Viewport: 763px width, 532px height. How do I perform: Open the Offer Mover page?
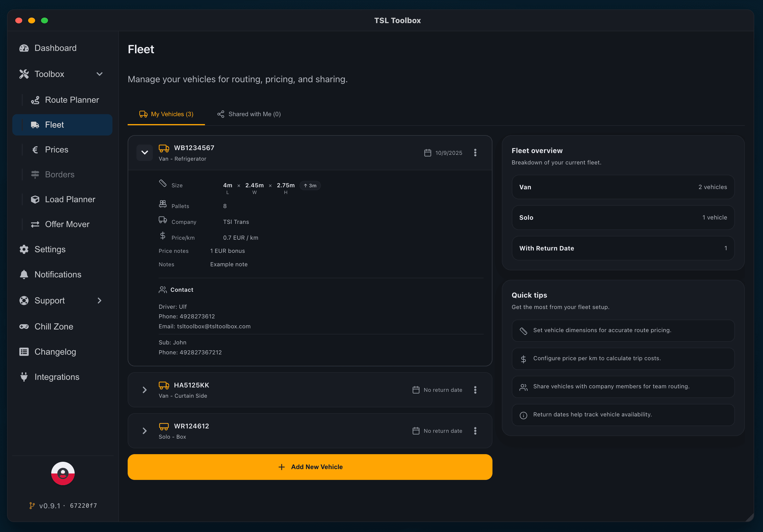62,224
